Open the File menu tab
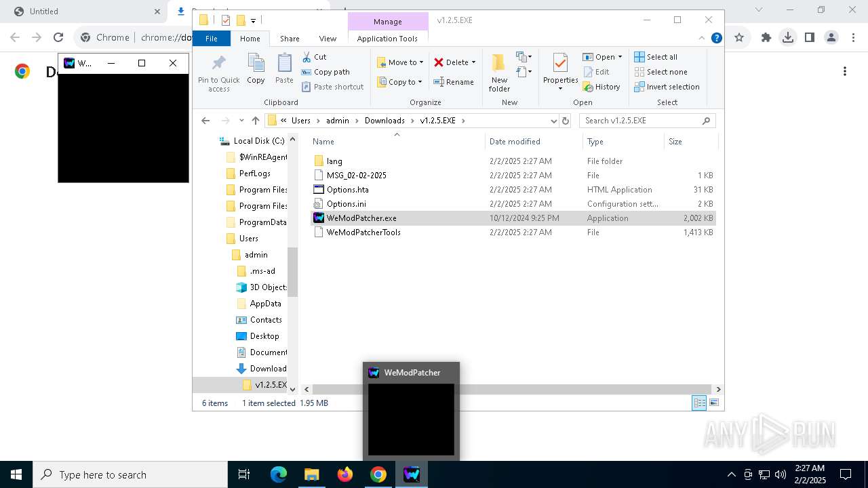This screenshot has width=868, height=488. [x=212, y=39]
